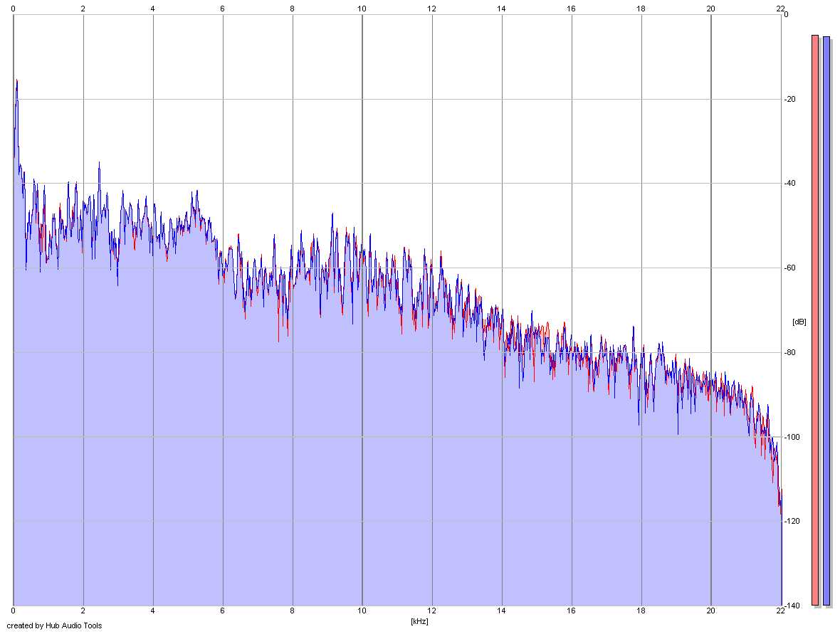Viewport: 840px width, 634px height.
Task: Click the 12 kHz label on top axis
Action: (x=432, y=9)
